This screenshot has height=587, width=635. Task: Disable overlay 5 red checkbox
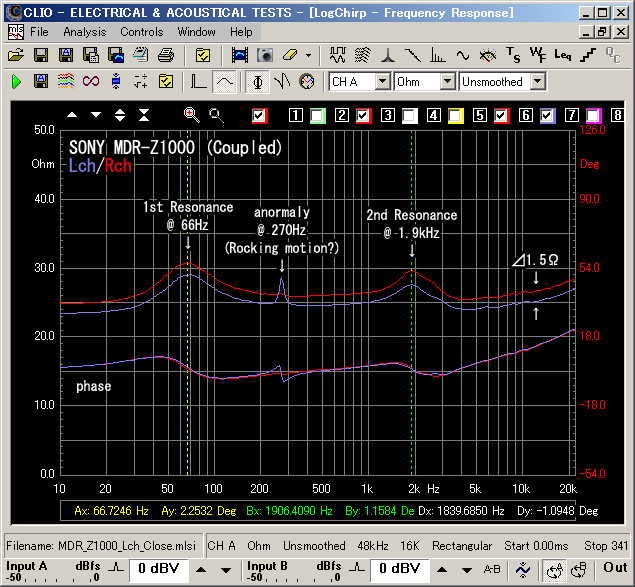502,116
